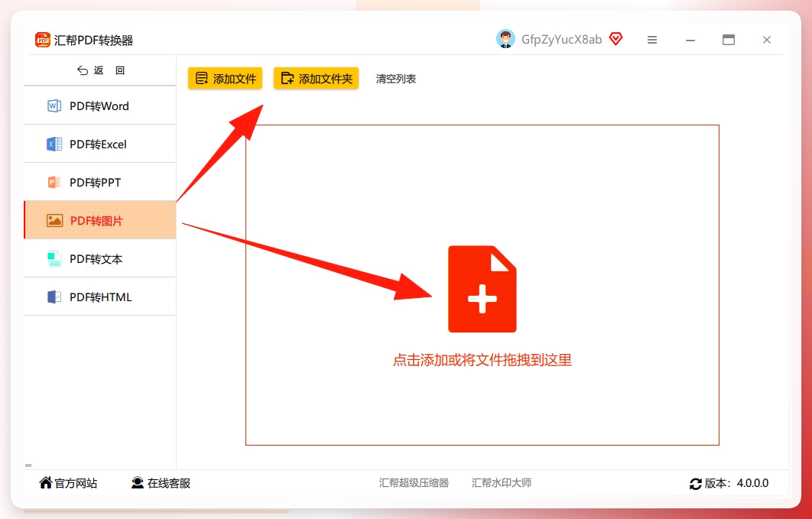Click the 汇帮PDF转换器 app logo
The image size is (812, 519).
[x=43, y=40]
